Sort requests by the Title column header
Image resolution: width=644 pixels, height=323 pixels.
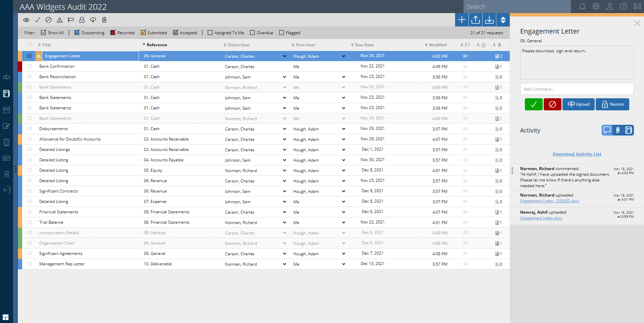click(46, 45)
